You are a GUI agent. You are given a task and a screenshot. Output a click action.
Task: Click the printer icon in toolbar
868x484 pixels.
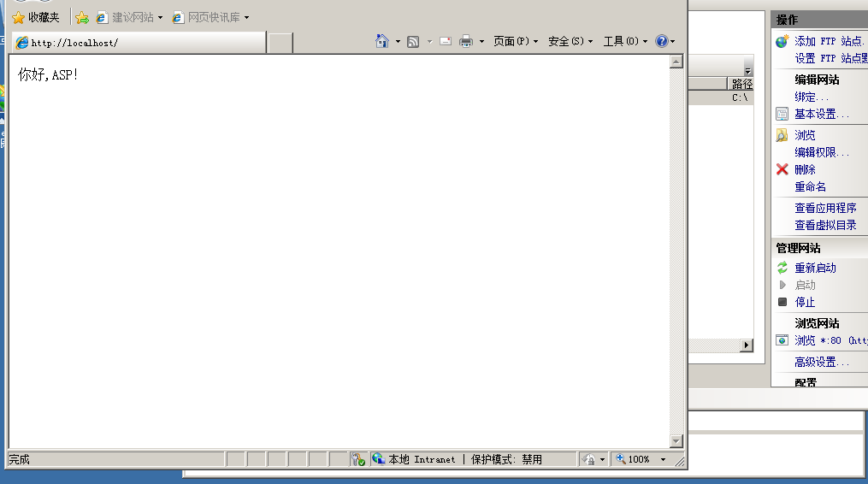click(466, 41)
